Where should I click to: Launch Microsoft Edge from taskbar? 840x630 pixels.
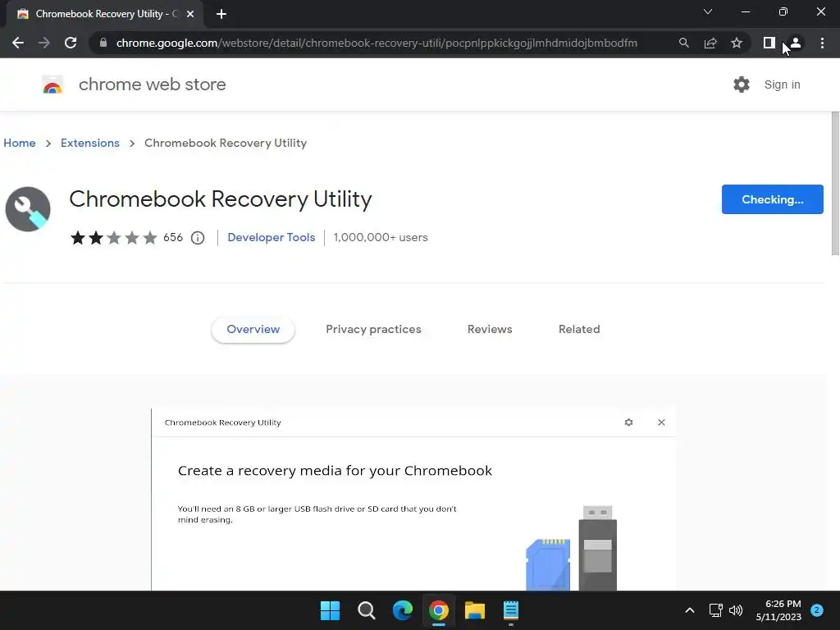pos(402,610)
